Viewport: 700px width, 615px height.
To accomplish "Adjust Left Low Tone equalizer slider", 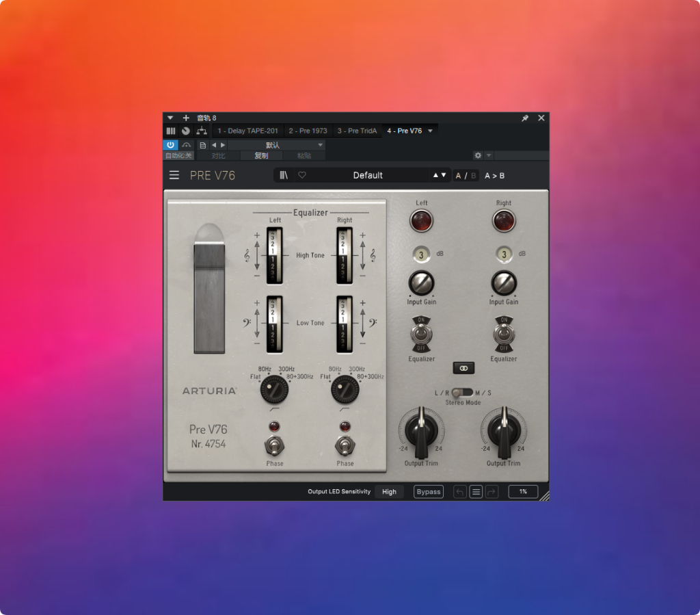I will [x=274, y=324].
